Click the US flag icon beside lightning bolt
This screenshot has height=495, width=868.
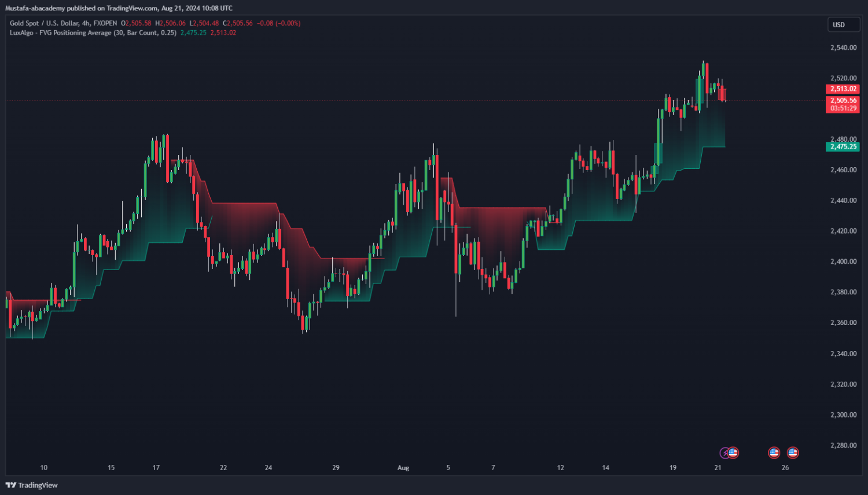(733, 453)
